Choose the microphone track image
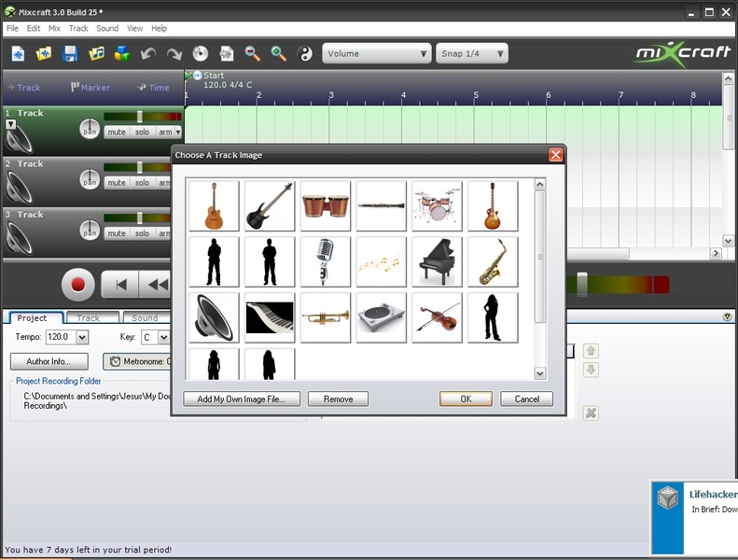The image size is (738, 560). [x=326, y=261]
